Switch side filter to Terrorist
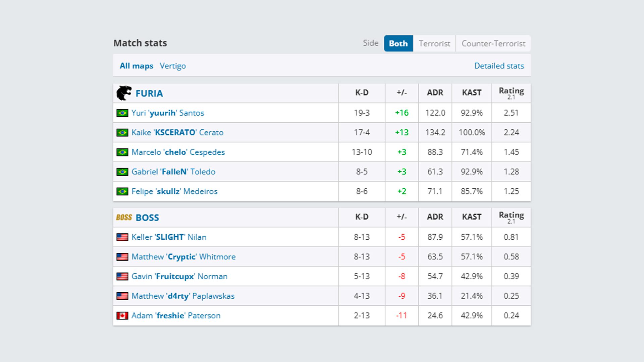The image size is (644, 362). click(x=434, y=43)
